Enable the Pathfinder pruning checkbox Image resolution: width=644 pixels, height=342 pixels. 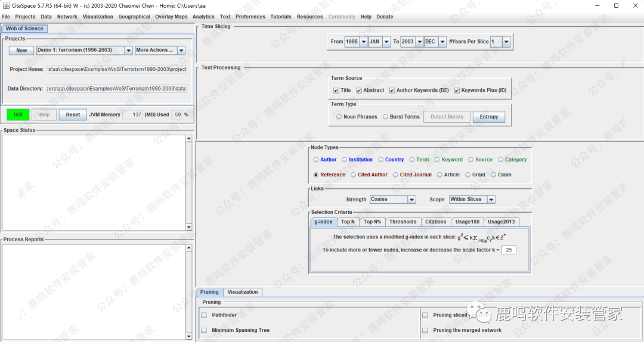pyautogui.click(x=204, y=315)
